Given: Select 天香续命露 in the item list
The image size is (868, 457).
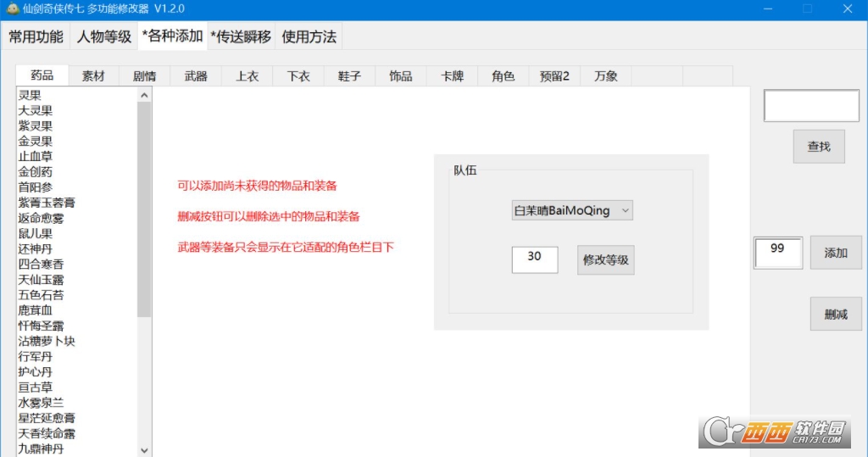Looking at the screenshot, I should tap(47, 433).
